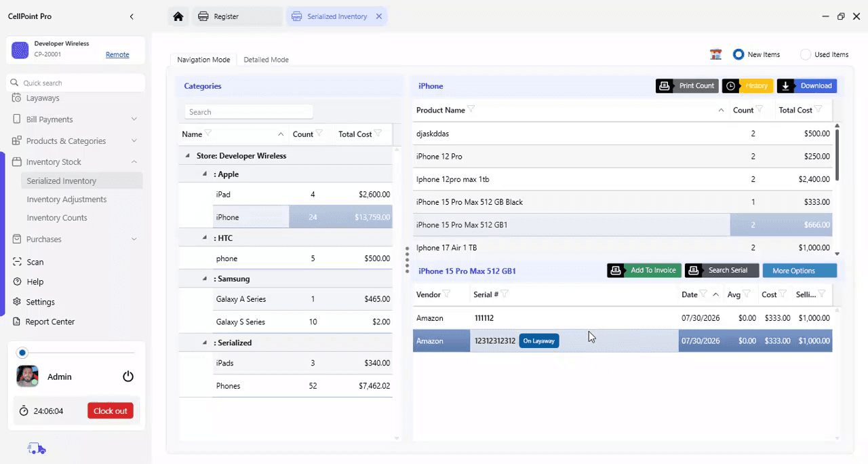Click the On Layaway badge

(x=539, y=341)
